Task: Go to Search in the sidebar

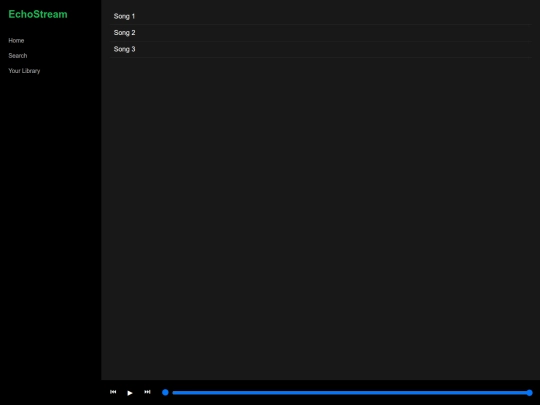Action: pos(18,56)
